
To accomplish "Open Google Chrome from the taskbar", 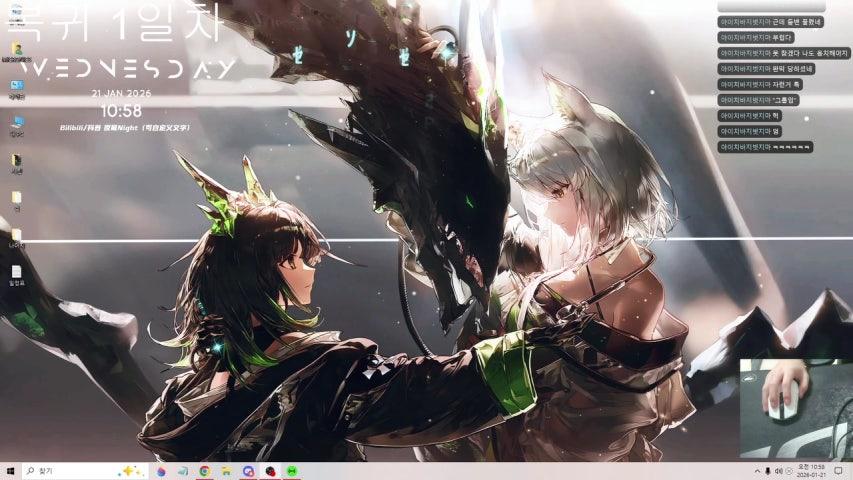I will click(x=204, y=471).
